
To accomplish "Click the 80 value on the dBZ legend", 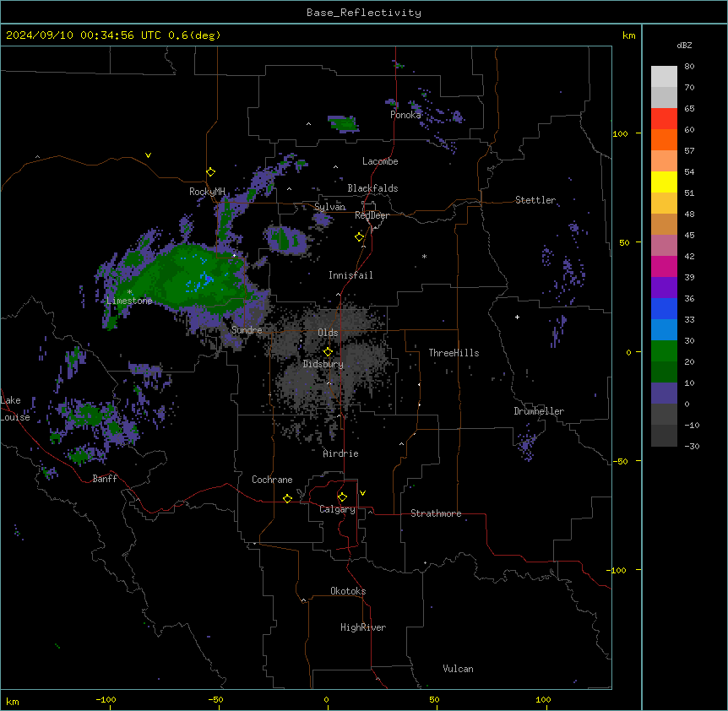I will click(689, 67).
